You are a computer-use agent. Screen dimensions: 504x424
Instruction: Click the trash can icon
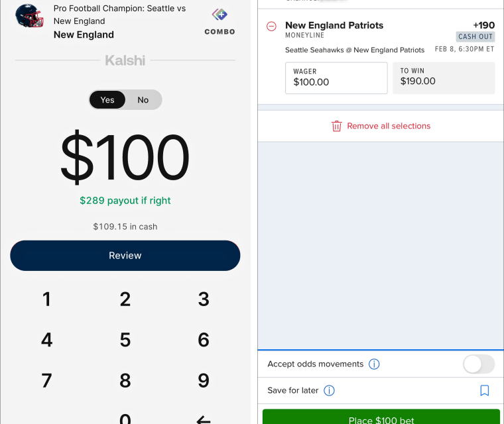pos(337,126)
